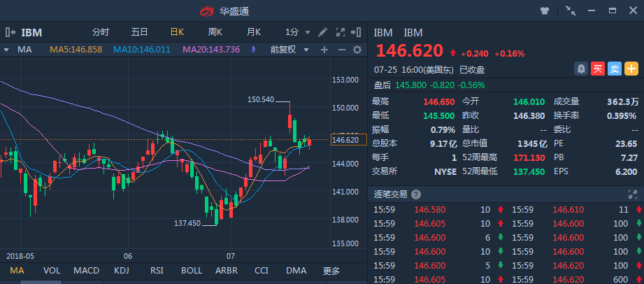Select the KDJ indicator tab
644x284 pixels.
122,271
